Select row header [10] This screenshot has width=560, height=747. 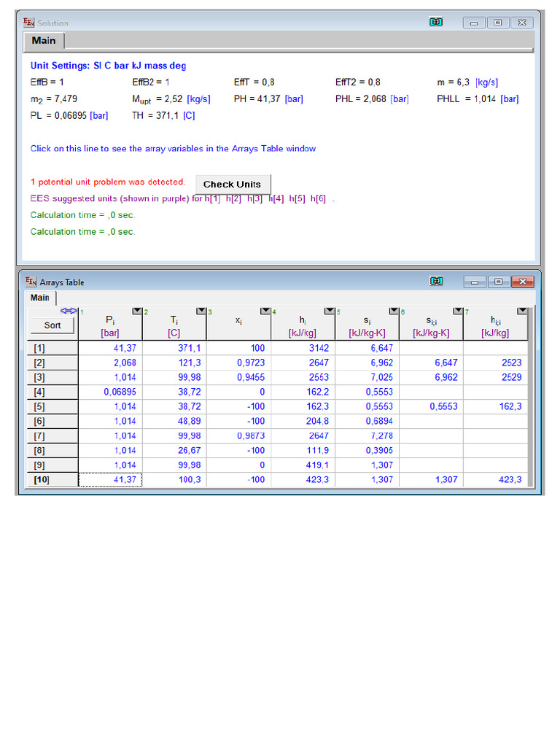[x=52, y=480]
